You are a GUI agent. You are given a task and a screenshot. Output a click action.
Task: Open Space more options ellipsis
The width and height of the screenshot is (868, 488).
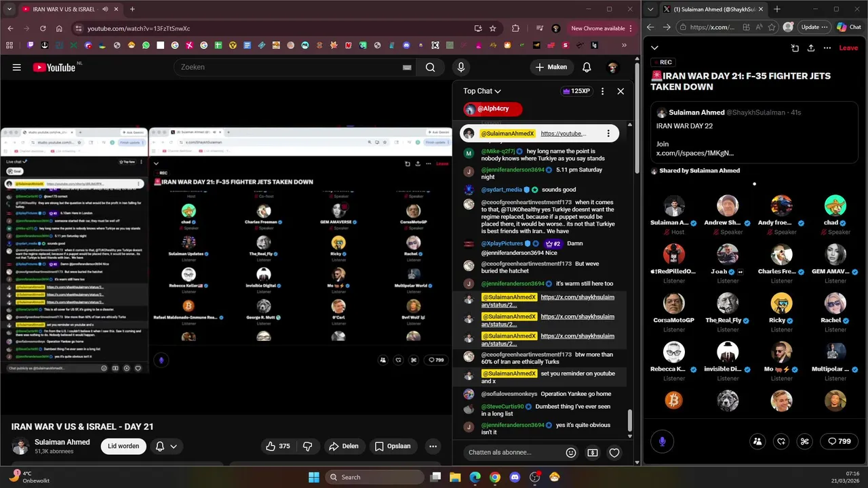click(x=827, y=48)
